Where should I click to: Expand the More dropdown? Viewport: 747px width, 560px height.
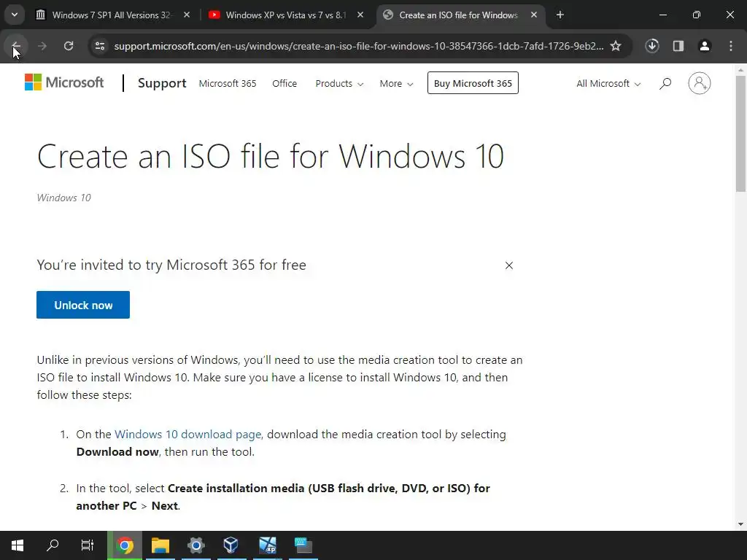[x=396, y=84]
